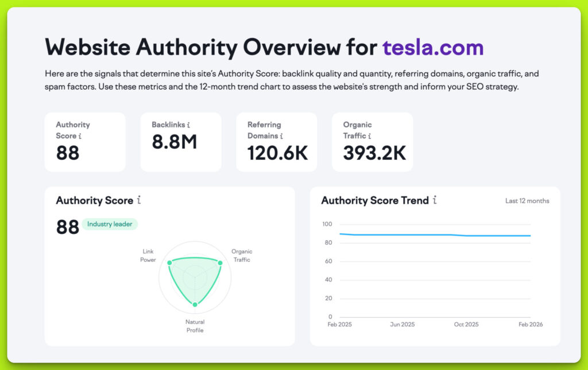Open the Last 12 months range selector
588x370 pixels.
click(x=527, y=201)
